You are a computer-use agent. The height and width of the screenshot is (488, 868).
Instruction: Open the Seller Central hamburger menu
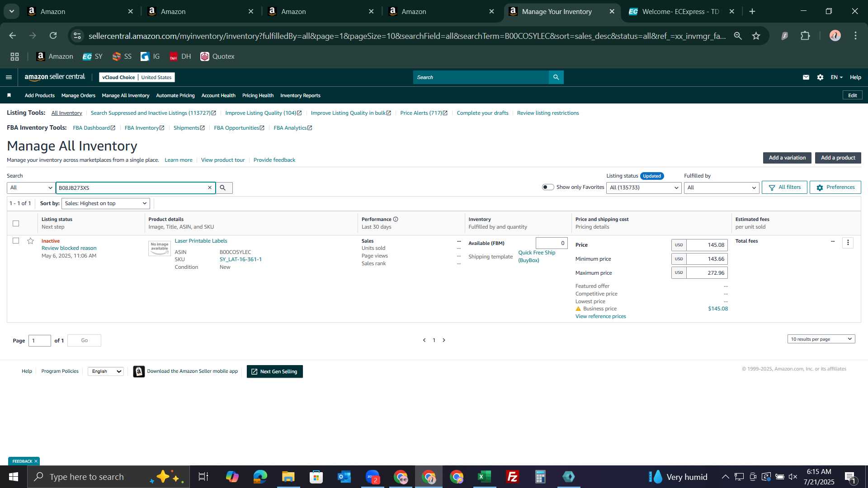point(9,77)
